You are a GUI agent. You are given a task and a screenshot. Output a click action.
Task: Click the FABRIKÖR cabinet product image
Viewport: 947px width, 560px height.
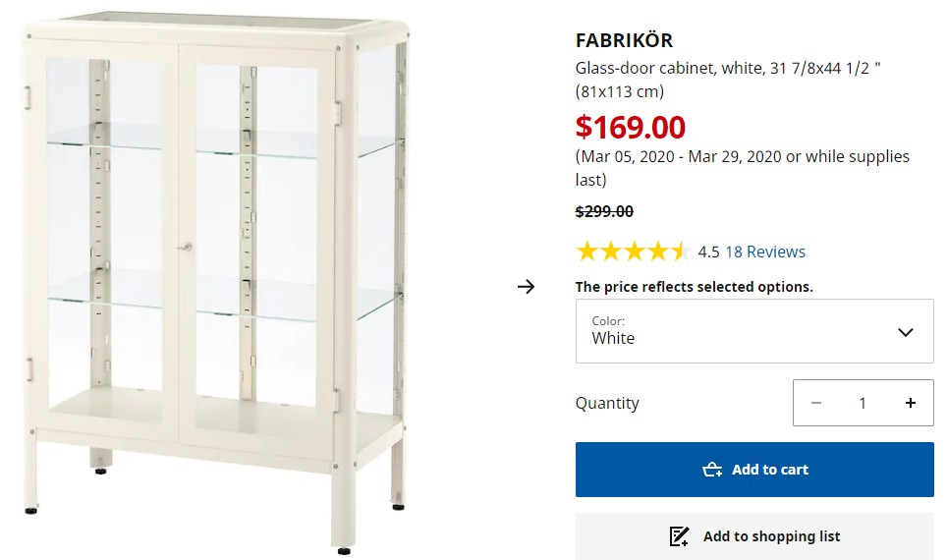(216, 280)
